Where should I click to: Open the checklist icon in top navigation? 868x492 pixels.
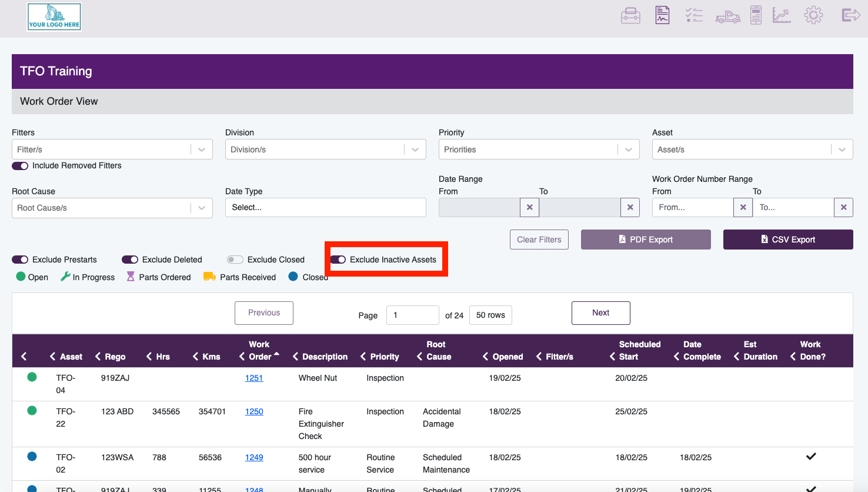tap(694, 15)
